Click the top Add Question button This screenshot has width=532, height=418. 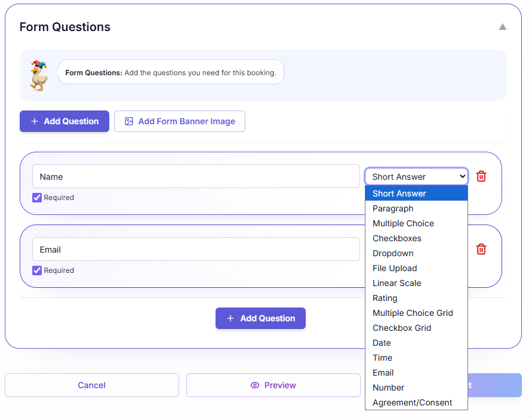[64, 121]
